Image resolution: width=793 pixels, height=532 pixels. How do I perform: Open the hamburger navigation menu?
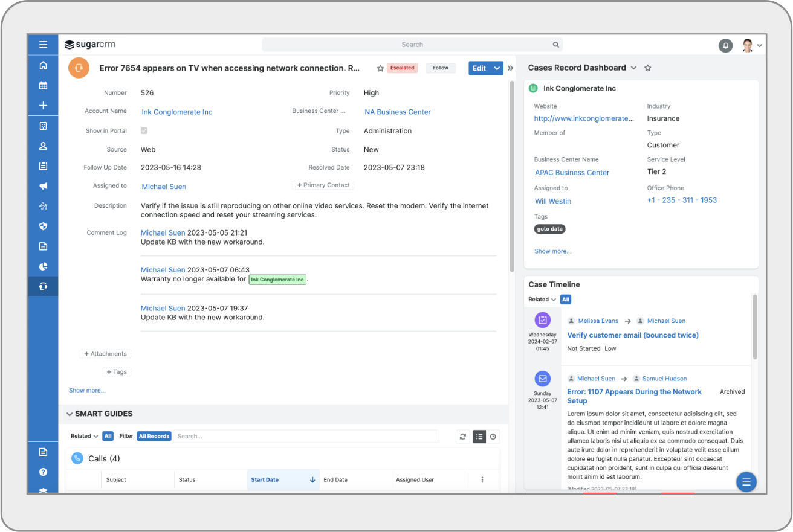pos(43,45)
